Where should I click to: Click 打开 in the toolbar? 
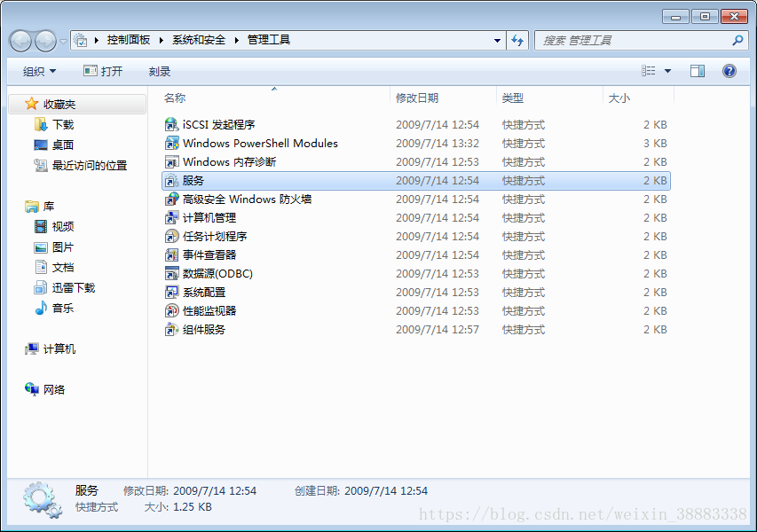pyautogui.click(x=103, y=72)
